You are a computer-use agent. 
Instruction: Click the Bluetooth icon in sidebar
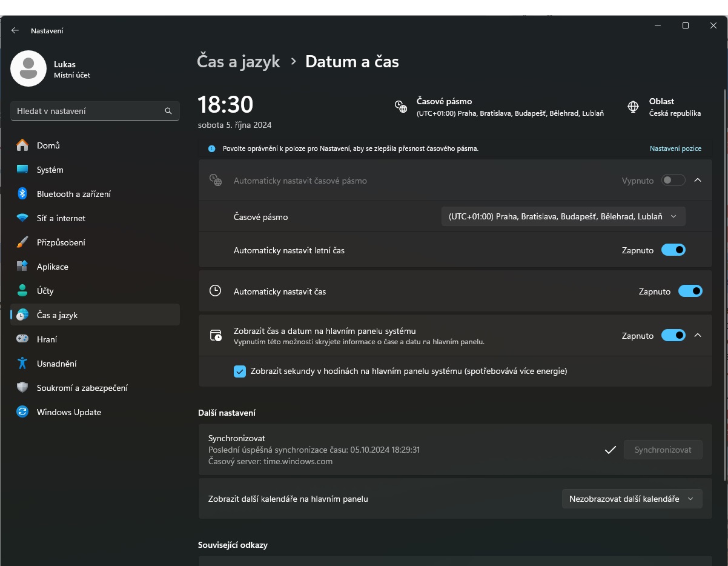point(22,194)
